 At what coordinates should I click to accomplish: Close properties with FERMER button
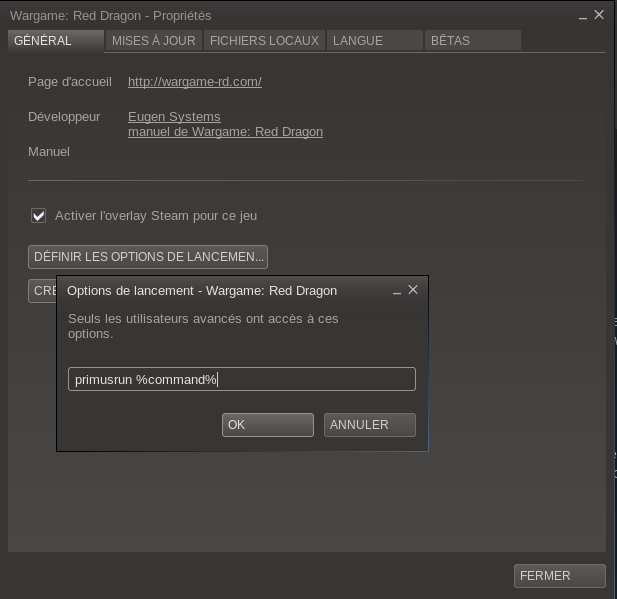[x=560, y=576]
